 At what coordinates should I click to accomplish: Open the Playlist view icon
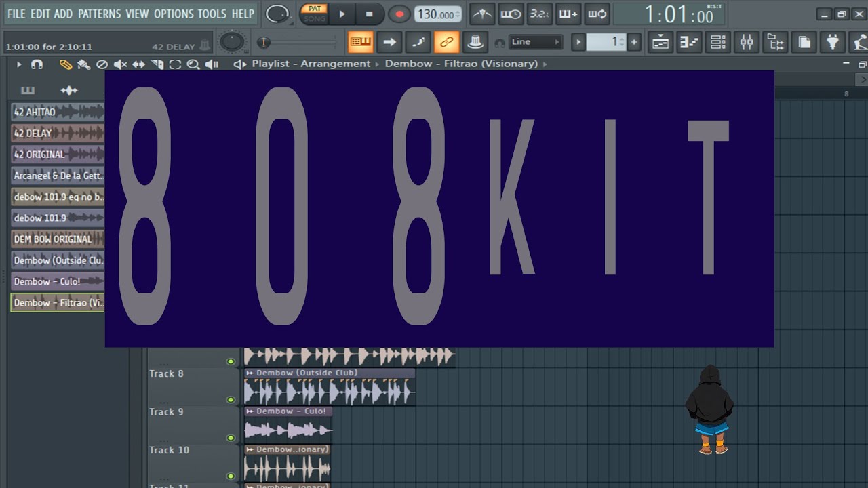click(x=660, y=42)
